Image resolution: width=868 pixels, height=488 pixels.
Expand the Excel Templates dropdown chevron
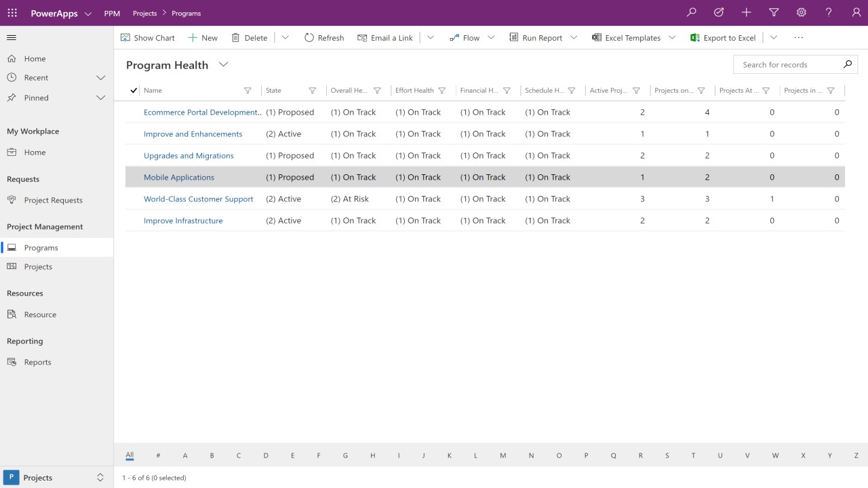click(x=672, y=38)
